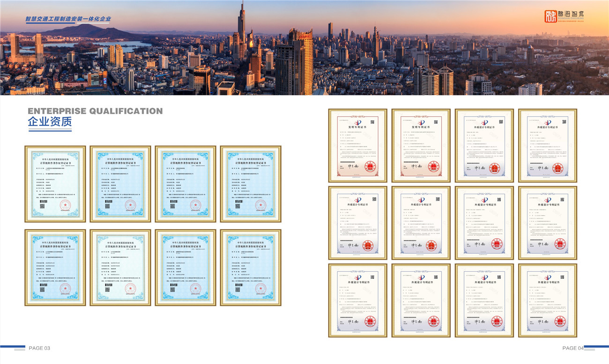
Task: Click the red star seal on the first software copyright certificate
Action: click(x=65, y=205)
